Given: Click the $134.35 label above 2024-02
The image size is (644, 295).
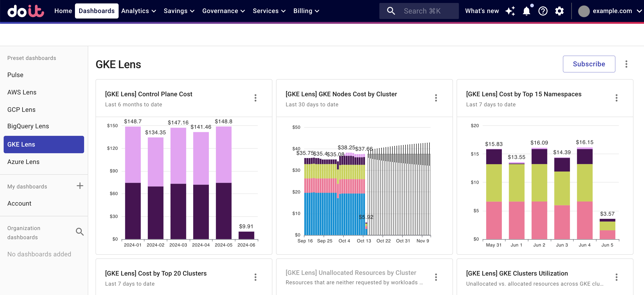Looking at the screenshot, I should (155, 132).
